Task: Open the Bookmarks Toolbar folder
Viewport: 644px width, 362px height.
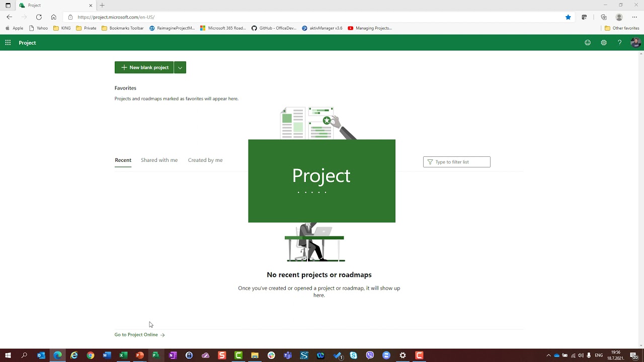Action: click(123, 28)
